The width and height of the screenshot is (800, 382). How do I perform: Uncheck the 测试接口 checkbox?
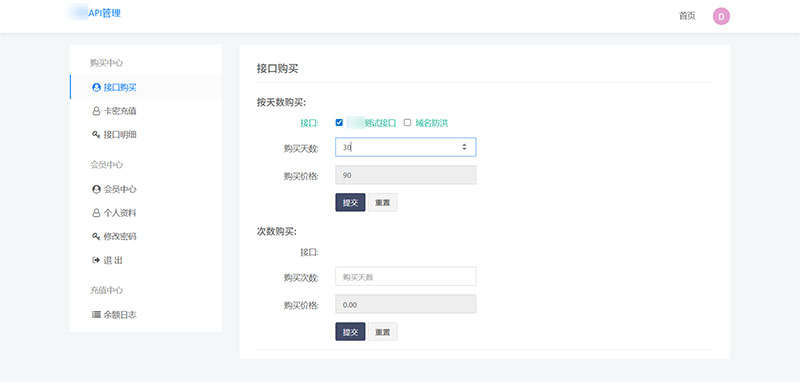(x=339, y=122)
